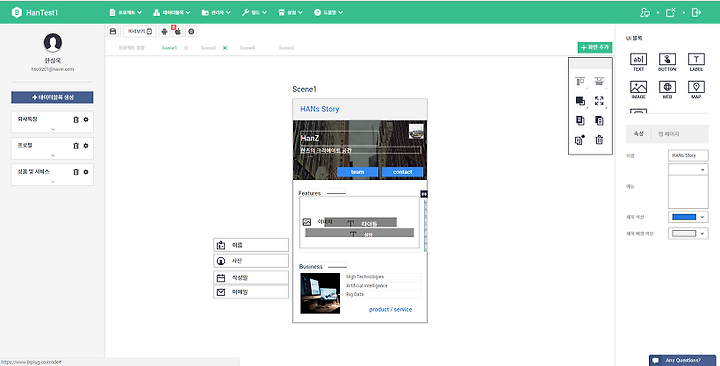This screenshot has height=366, width=720.
Task: Click the trash icon in the floating tool panel
Action: click(599, 140)
